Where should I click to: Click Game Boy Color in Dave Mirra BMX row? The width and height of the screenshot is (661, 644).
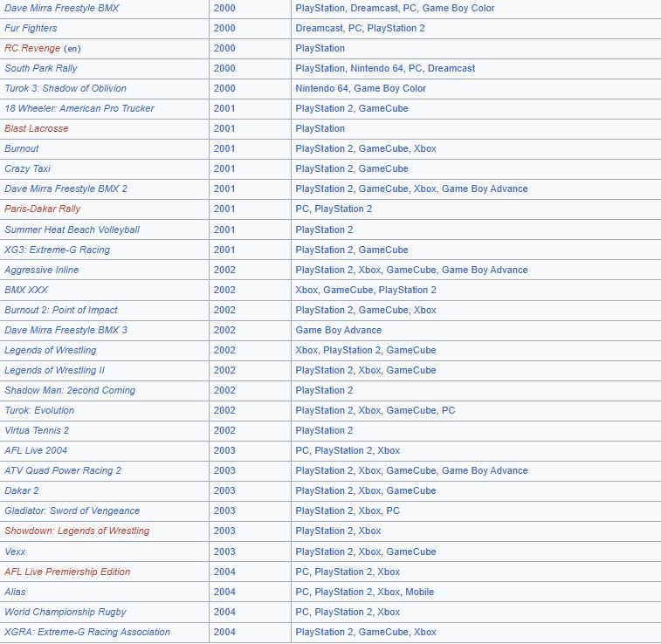[458, 8]
